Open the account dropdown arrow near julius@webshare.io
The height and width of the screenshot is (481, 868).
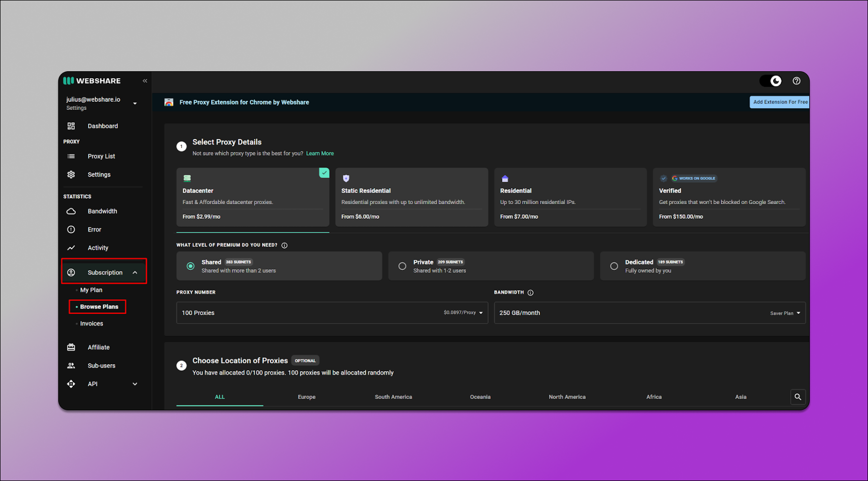point(135,103)
